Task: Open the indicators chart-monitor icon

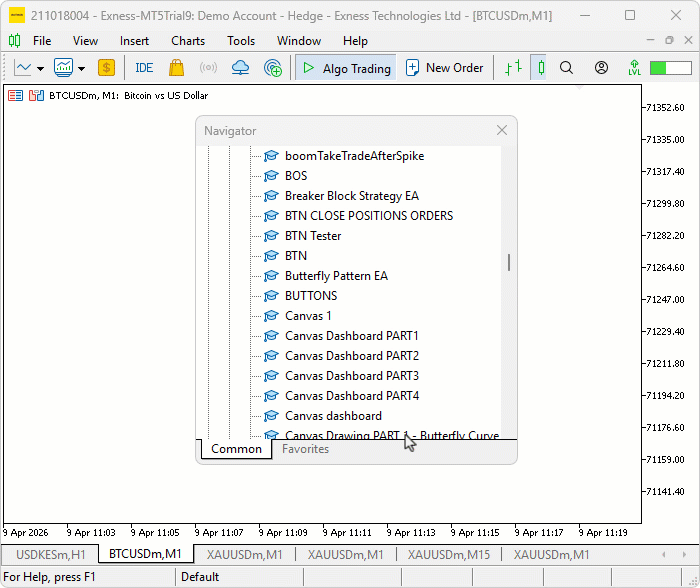Action: coord(63,68)
